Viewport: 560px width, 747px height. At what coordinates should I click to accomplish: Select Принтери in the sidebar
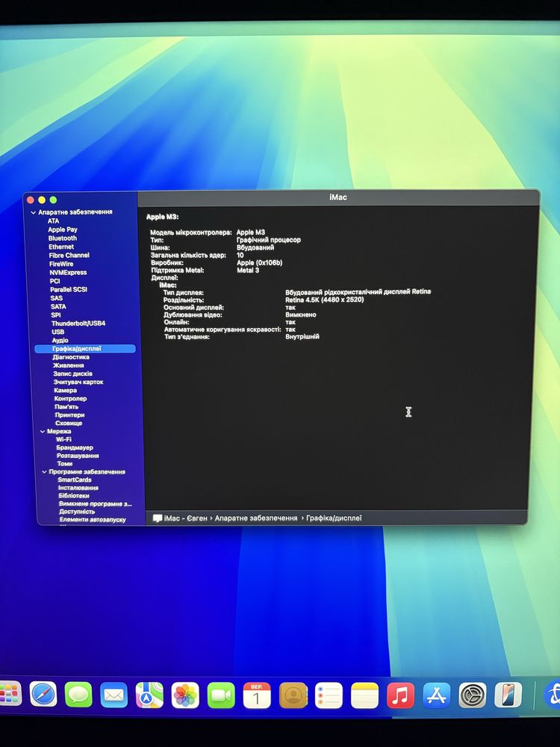pyautogui.click(x=70, y=415)
